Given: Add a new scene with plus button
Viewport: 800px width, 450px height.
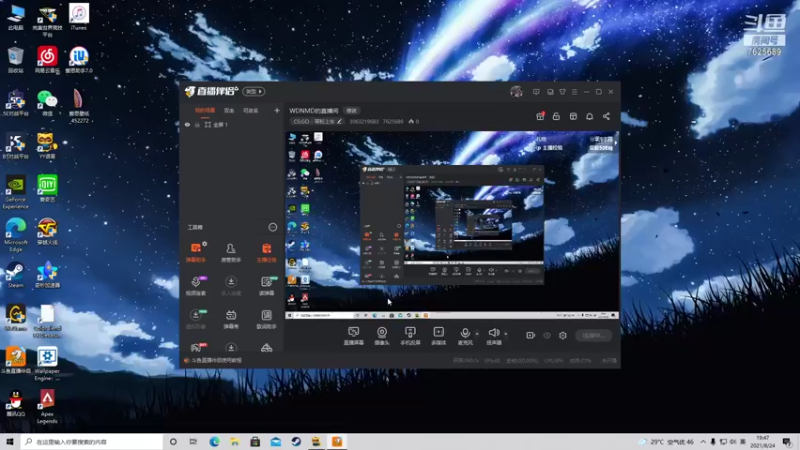Looking at the screenshot, I should tap(277, 110).
